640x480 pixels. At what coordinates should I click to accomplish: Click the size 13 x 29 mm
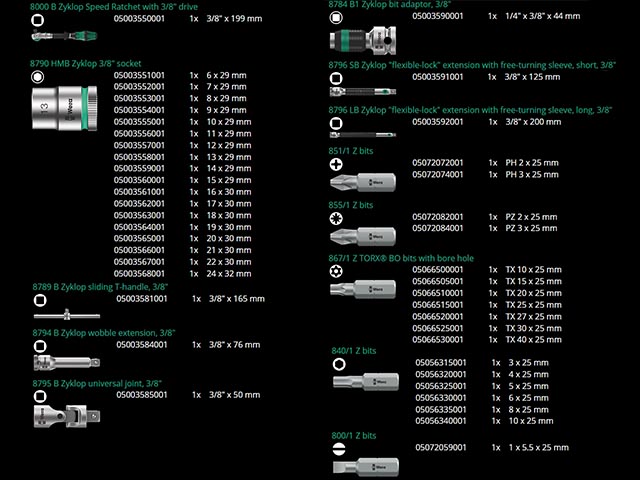pyautogui.click(x=229, y=157)
